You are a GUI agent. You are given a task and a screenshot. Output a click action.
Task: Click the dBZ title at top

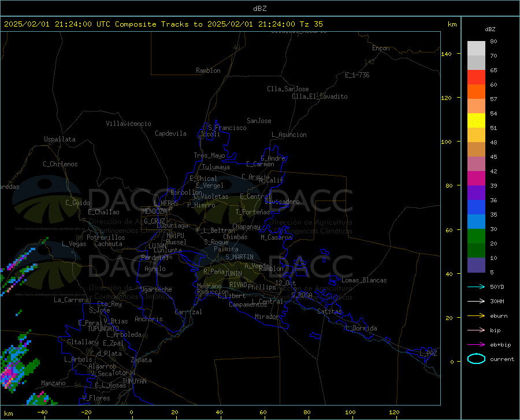click(x=259, y=8)
